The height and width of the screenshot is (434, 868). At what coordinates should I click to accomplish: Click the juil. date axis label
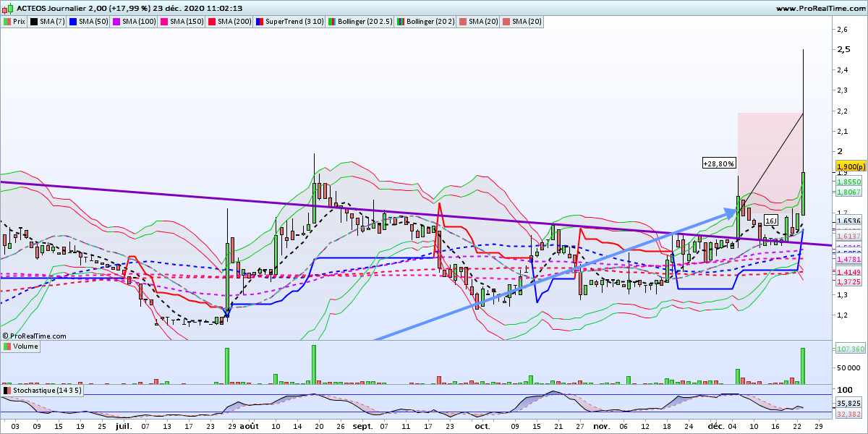(124, 427)
